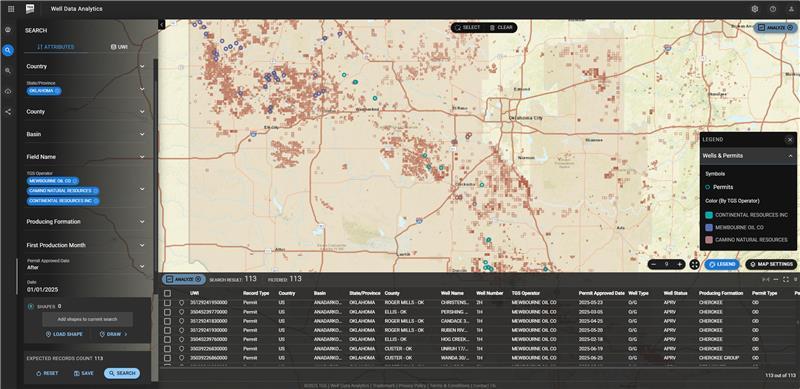Click the share icon in sidebar
800x389 pixels.
point(8,111)
